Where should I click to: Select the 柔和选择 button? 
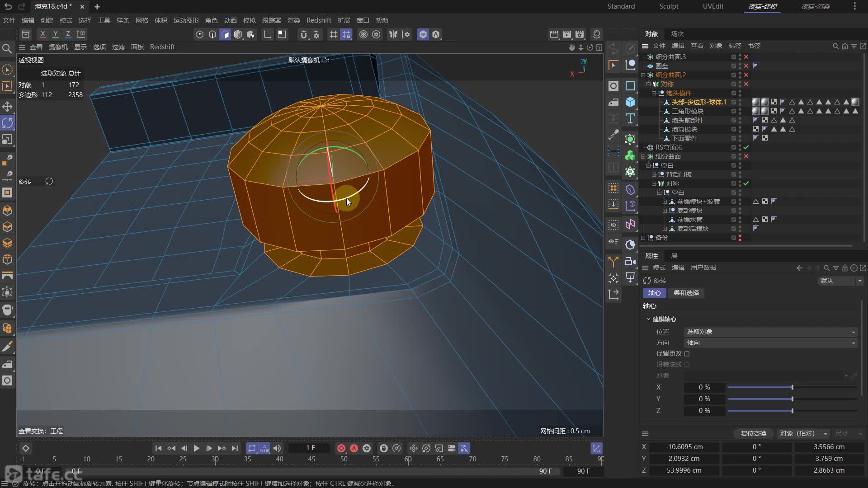[686, 293]
